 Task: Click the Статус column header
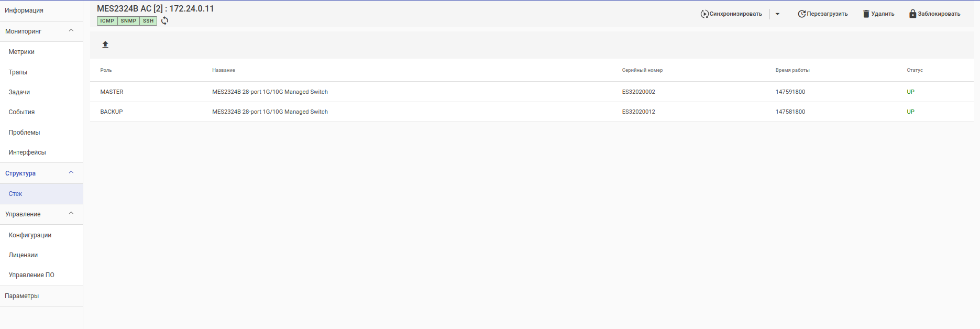click(x=915, y=70)
